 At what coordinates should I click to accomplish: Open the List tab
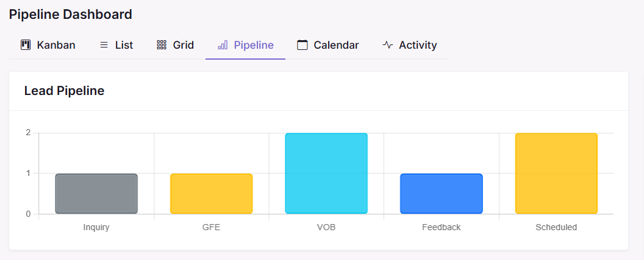click(x=124, y=45)
